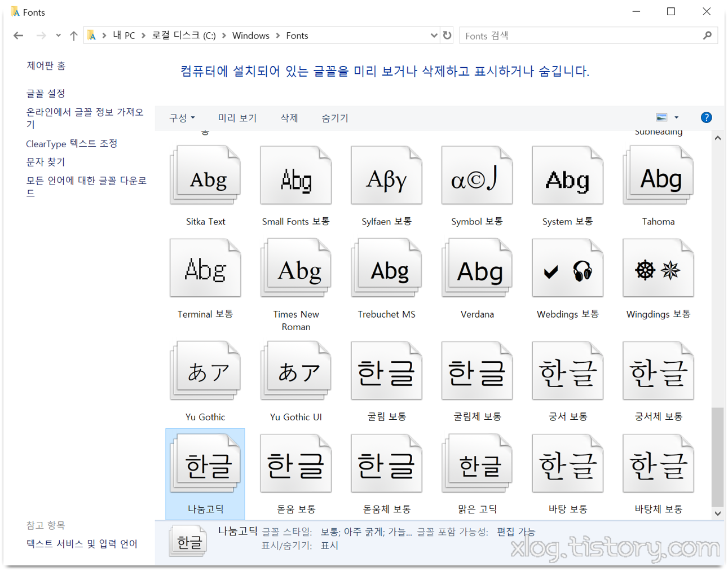The width and height of the screenshot is (728, 571).
Task: Click 미리 보기 in the toolbar
Action: (x=237, y=118)
